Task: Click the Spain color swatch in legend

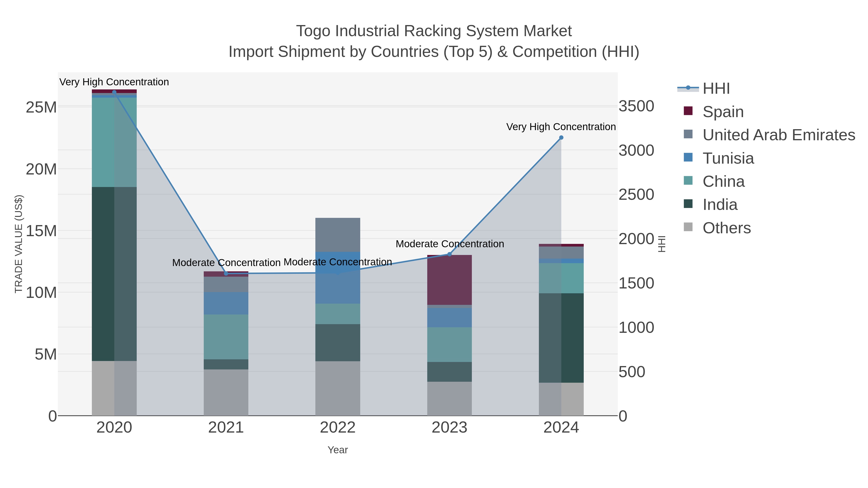Action: tap(688, 111)
